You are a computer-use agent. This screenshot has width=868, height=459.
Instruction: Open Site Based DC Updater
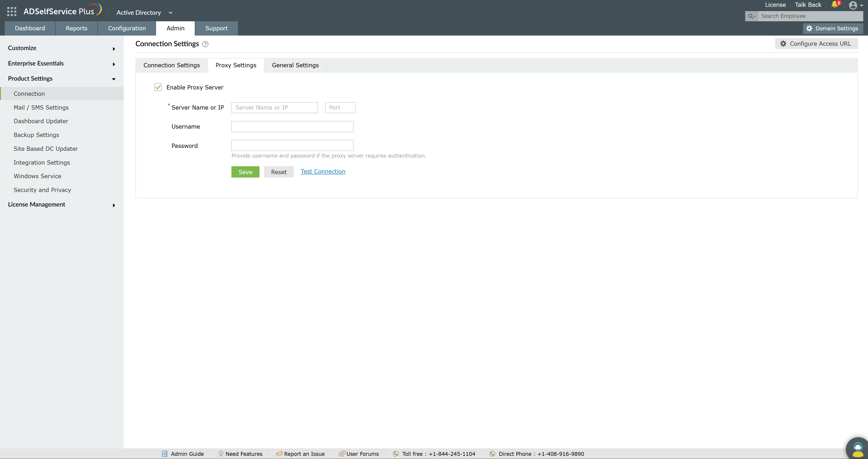[x=46, y=149]
